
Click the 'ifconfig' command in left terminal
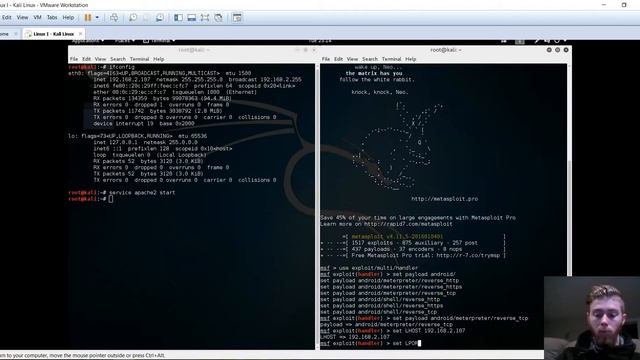[122, 67]
